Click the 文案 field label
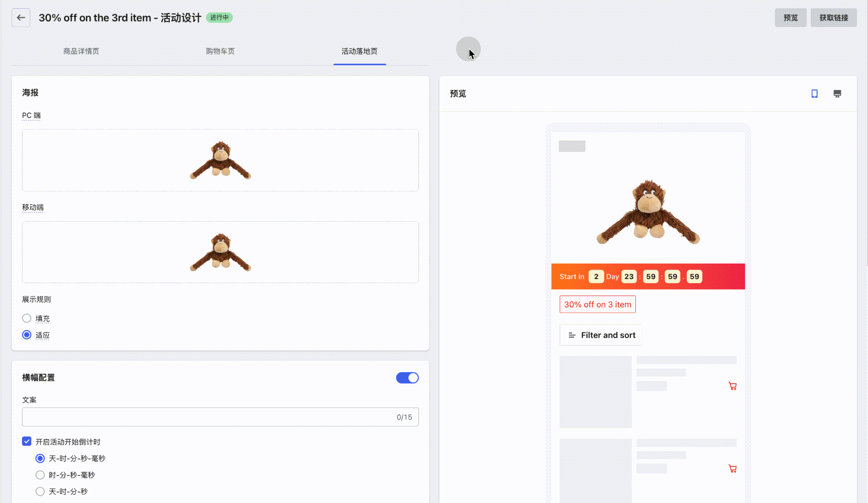 (29, 400)
